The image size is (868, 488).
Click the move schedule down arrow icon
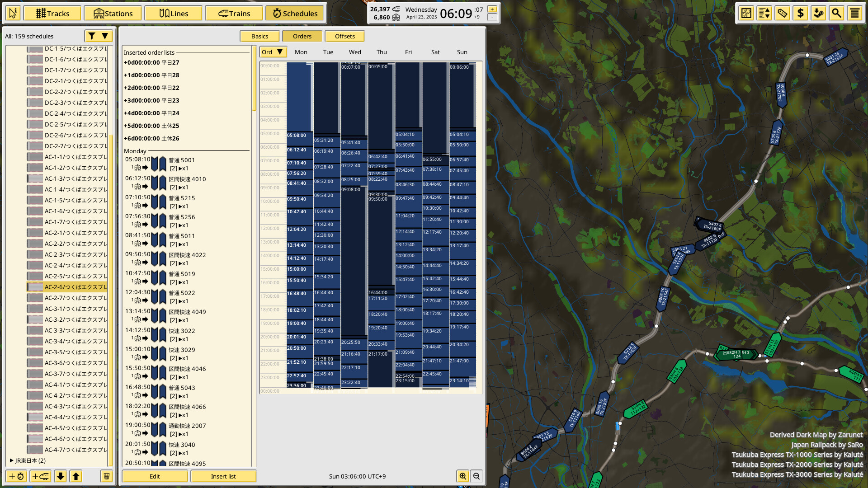(60, 476)
